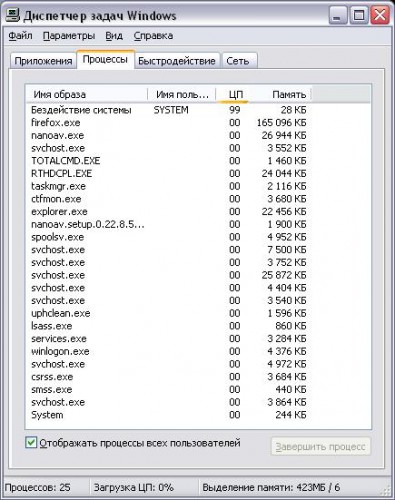Minimize the Task Manager window
Image resolution: width=395 pixels, height=500 pixels.
click(x=338, y=15)
